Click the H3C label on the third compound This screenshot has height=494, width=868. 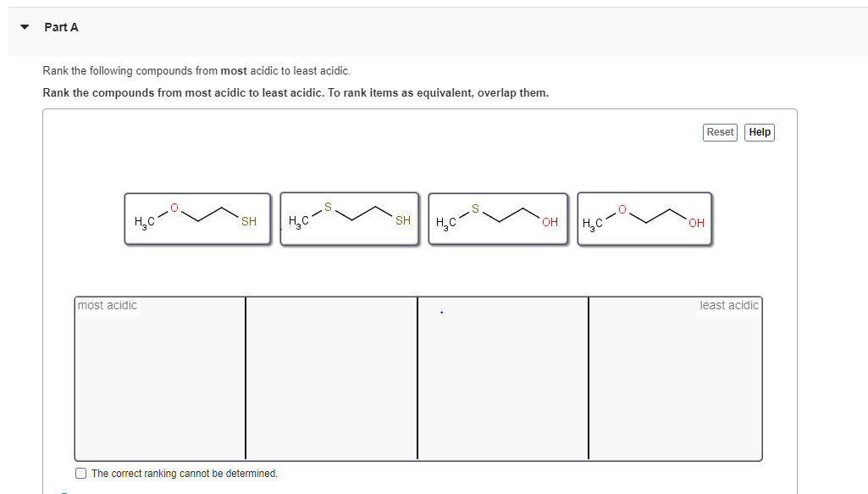pos(444,222)
